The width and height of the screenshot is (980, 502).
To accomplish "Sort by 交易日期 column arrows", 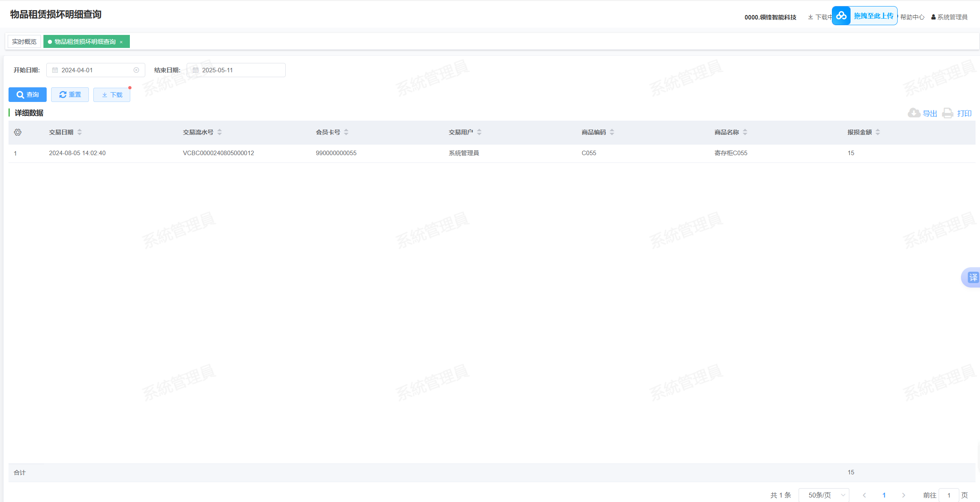I will pyautogui.click(x=80, y=132).
